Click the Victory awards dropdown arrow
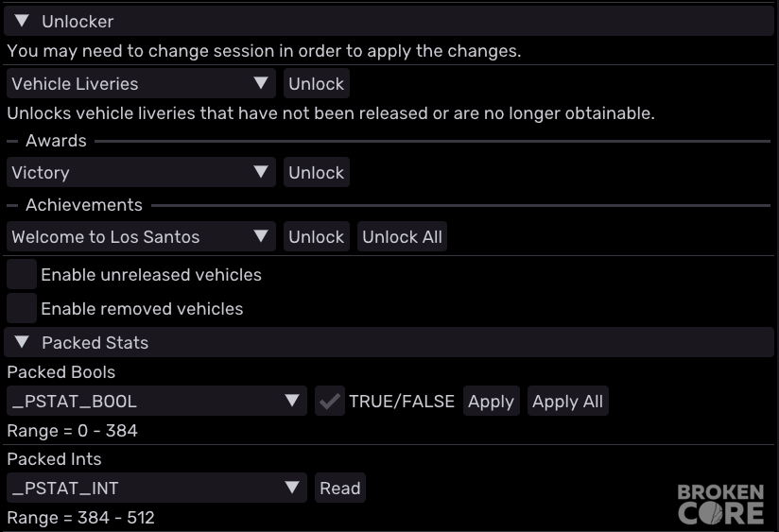The width and height of the screenshot is (779, 532). pos(261,172)
